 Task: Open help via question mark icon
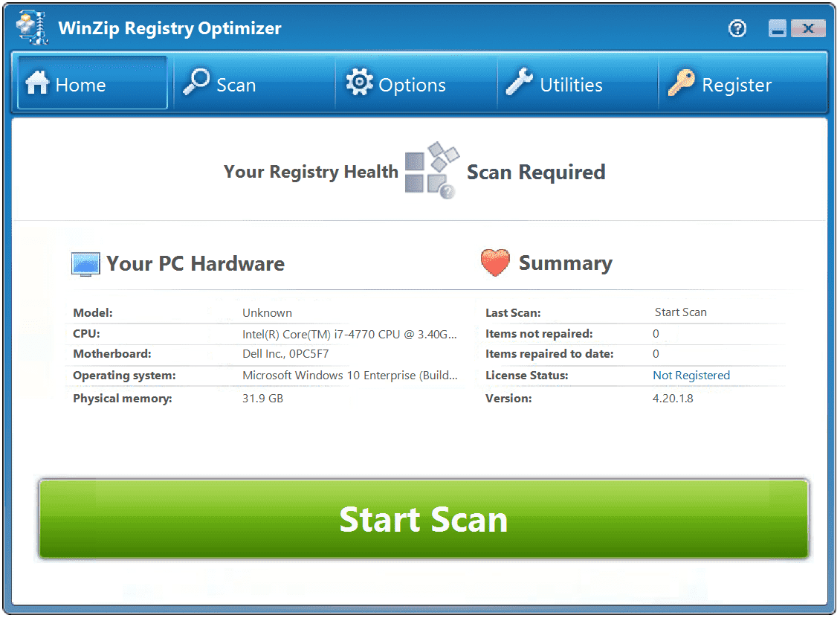click(x=737, y=28)
